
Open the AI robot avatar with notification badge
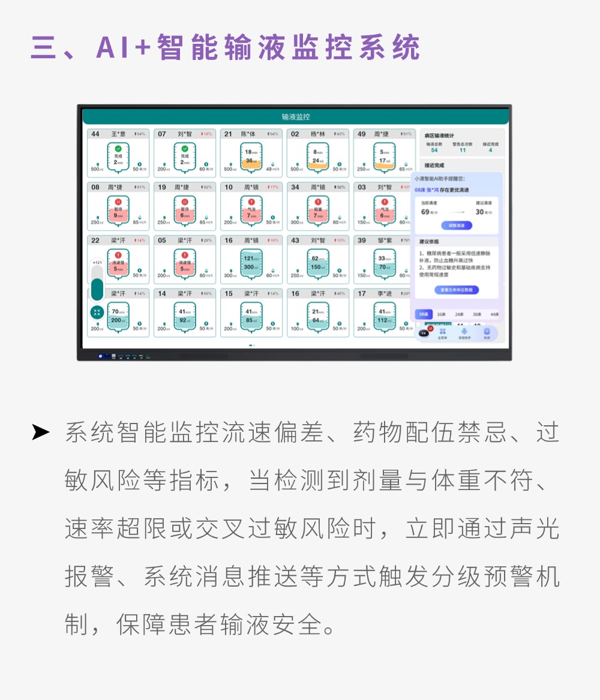424,333
